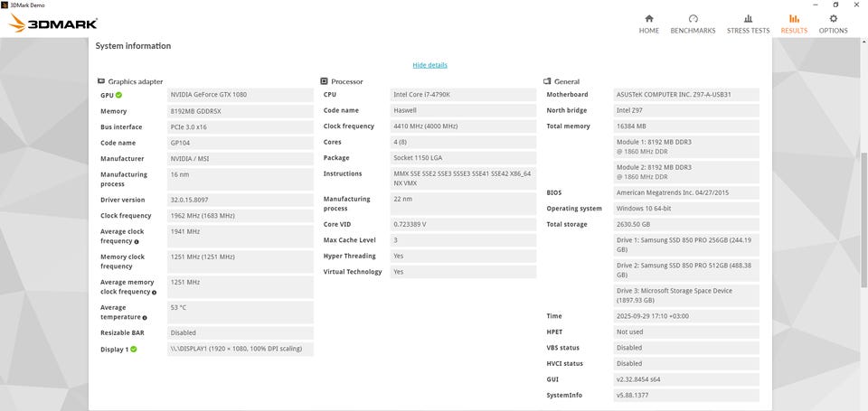The image size is (868, 411).
Task: Open the Benchmarks gauge icon
Action: 693,18
